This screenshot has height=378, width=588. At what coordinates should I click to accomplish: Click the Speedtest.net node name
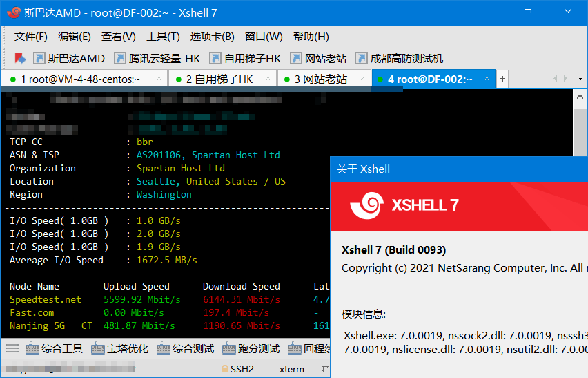(x=46, y=299)
